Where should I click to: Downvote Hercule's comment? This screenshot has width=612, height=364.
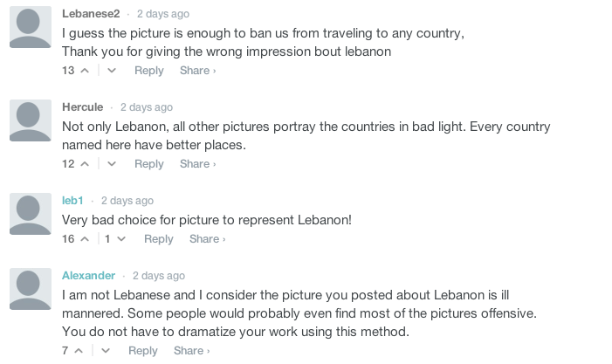[112, 164]
